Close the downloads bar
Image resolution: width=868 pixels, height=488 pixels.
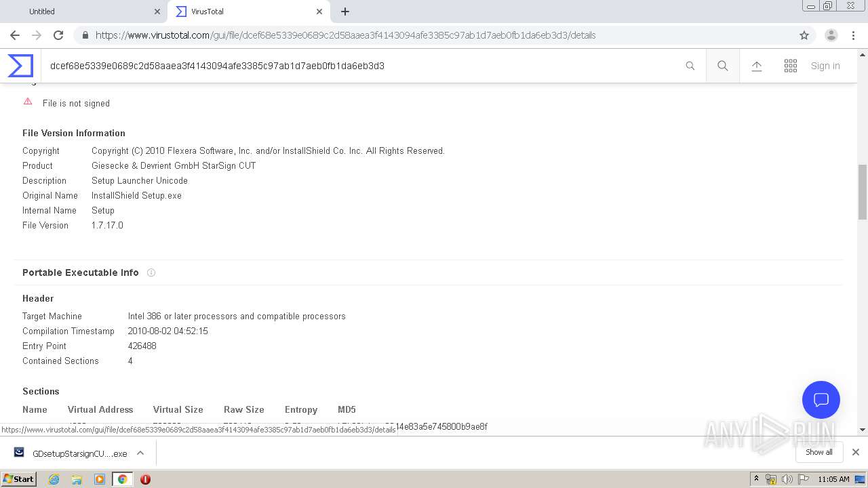[856, 452]
